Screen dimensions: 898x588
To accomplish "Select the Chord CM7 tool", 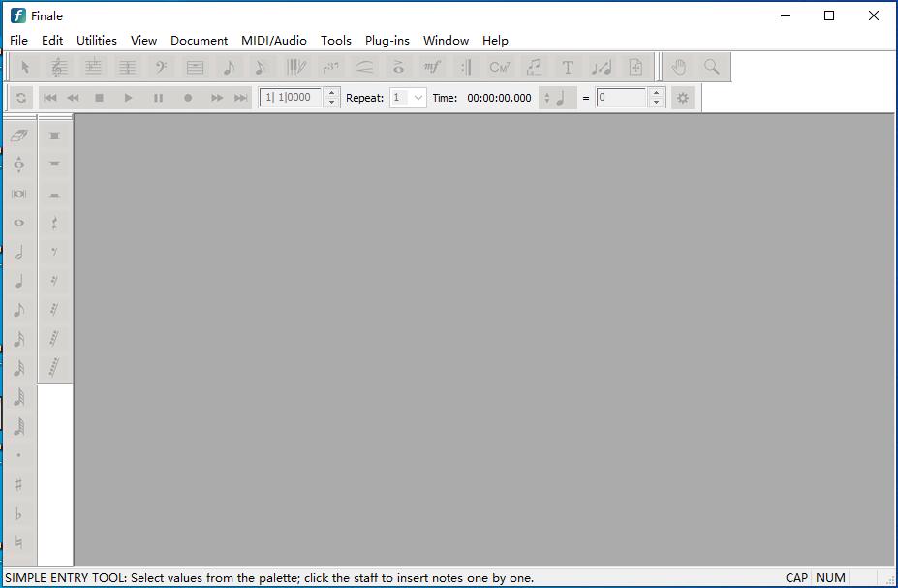I will click(500, 67).
